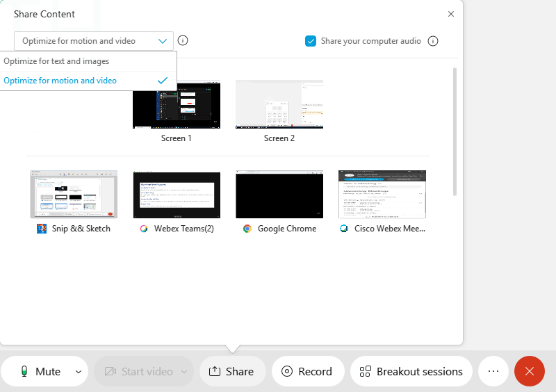Viewport: 556px width, 392px height.
Task: Mute the microphone
Action: click(40, 371)
